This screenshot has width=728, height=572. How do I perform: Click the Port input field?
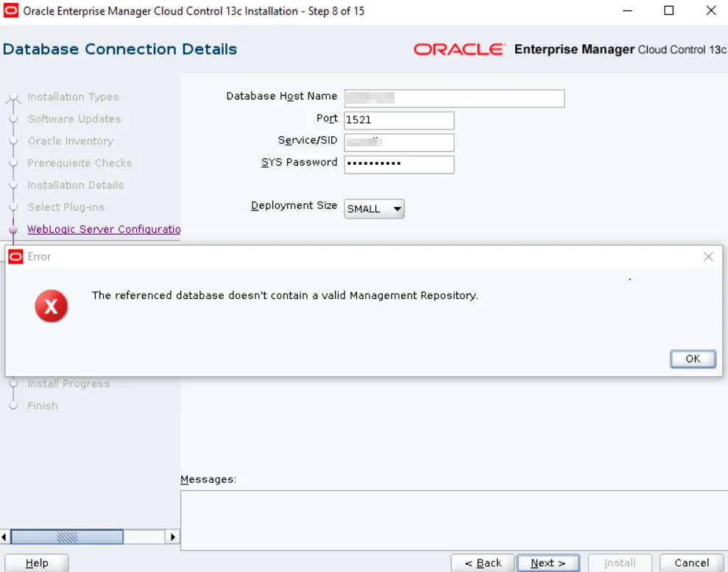coord(399,121)
